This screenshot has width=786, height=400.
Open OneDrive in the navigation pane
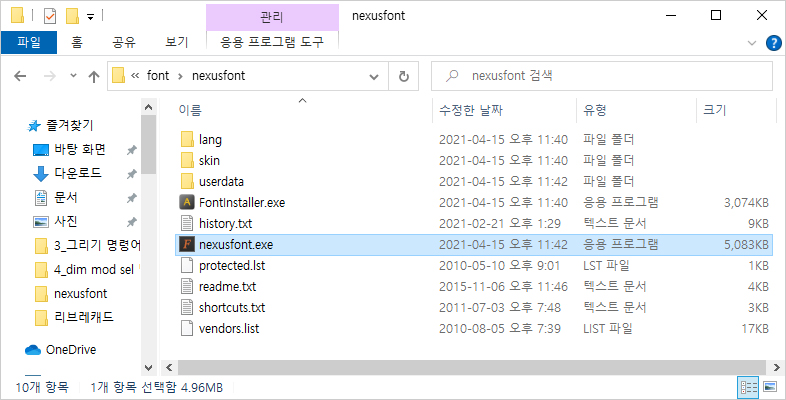click(61, 349)
